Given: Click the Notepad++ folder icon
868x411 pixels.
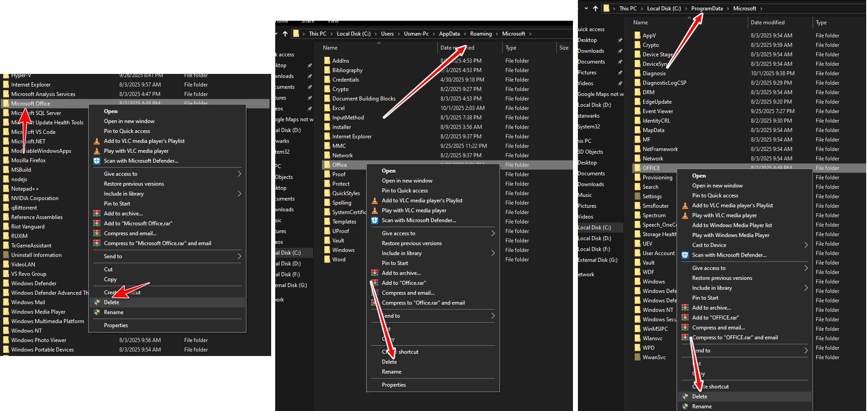Looking at the screenshot, I should click(6, 189).
